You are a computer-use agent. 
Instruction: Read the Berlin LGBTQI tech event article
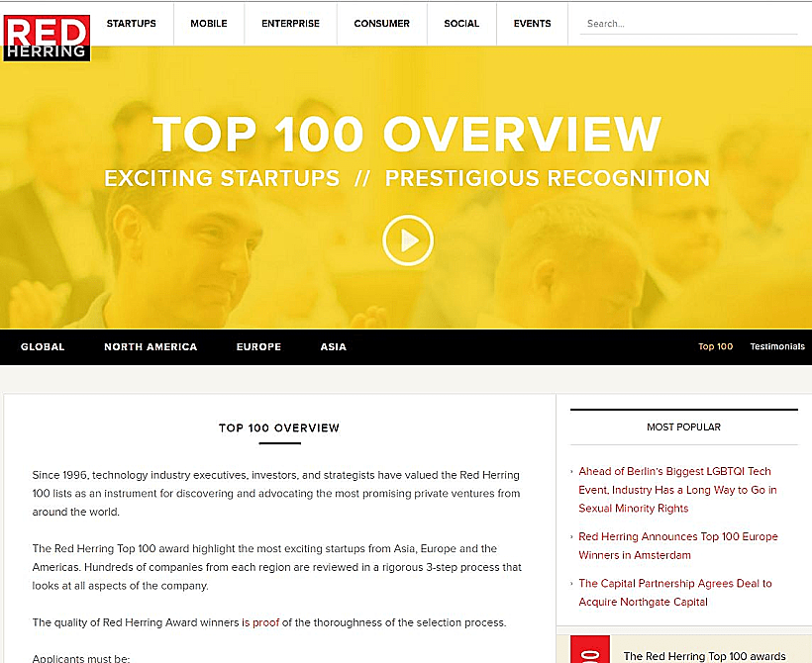pos(677,490)
